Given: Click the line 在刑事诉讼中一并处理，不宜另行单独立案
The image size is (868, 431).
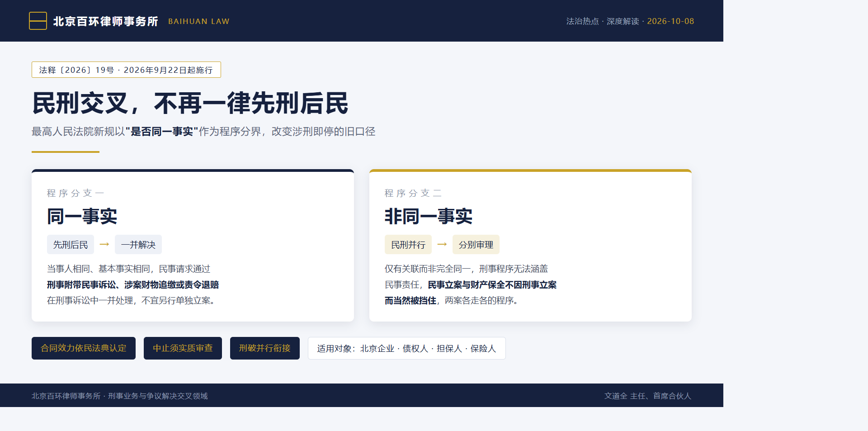Looking at the screenshot, I should point(131,301).
